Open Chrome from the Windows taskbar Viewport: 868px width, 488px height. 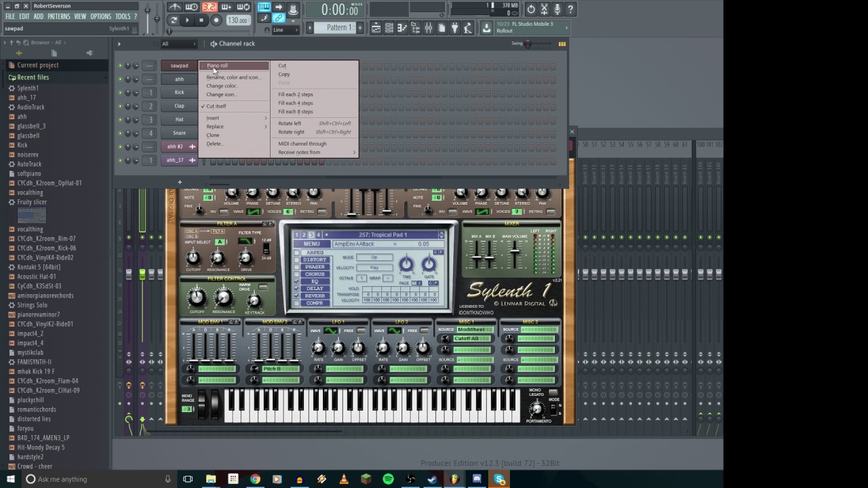point(255,479)
